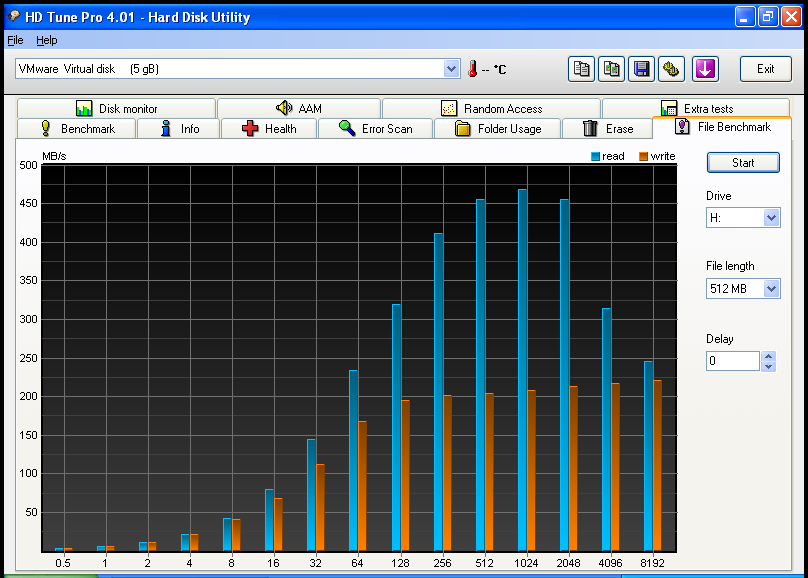Click the orange write legend swatch
808x578 pixels.
tap(643, 157)
